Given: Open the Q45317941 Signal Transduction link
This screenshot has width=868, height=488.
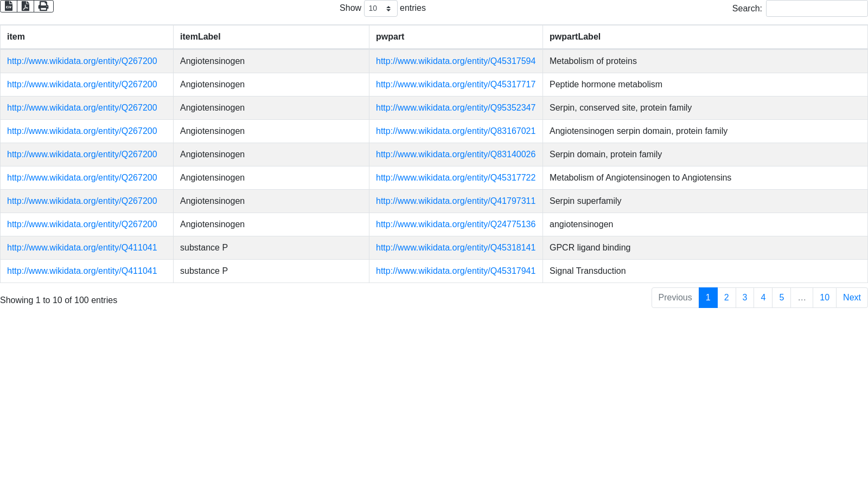Looking at the screenshot, I should [x=455, y=271].
